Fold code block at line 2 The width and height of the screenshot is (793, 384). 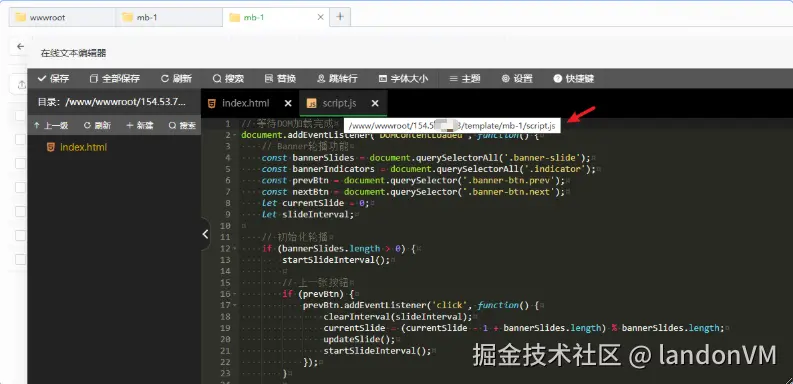click(x=235, y=135)
